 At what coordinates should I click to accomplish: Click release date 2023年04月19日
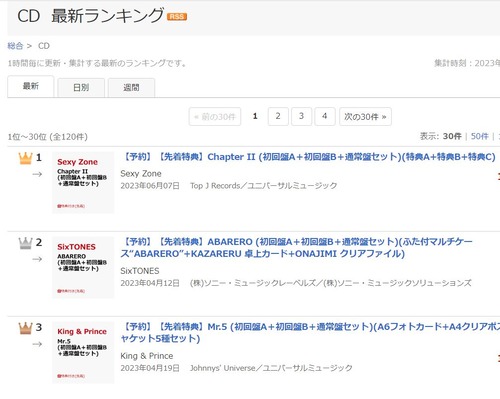(150, 368)
